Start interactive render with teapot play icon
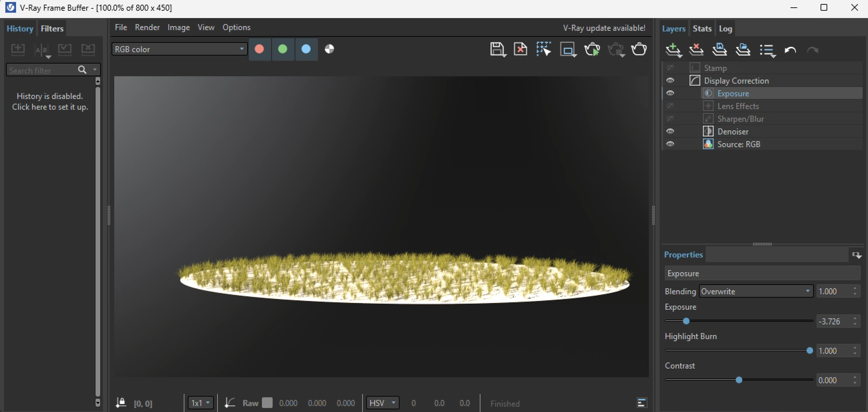868x412 pixels. coord(592,49)
